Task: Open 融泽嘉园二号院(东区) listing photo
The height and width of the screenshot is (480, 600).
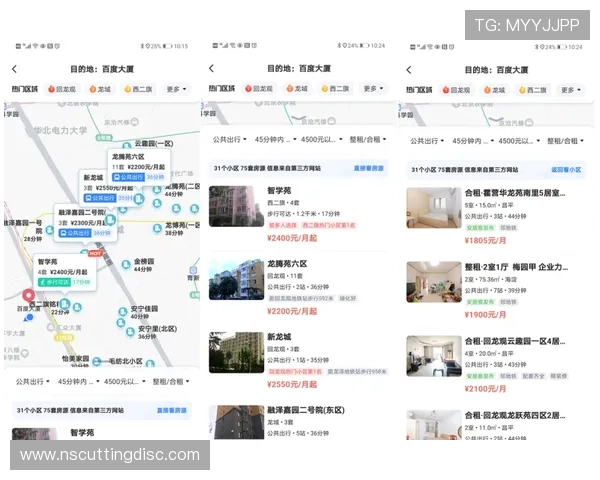Action: click(x=236, y=422)
